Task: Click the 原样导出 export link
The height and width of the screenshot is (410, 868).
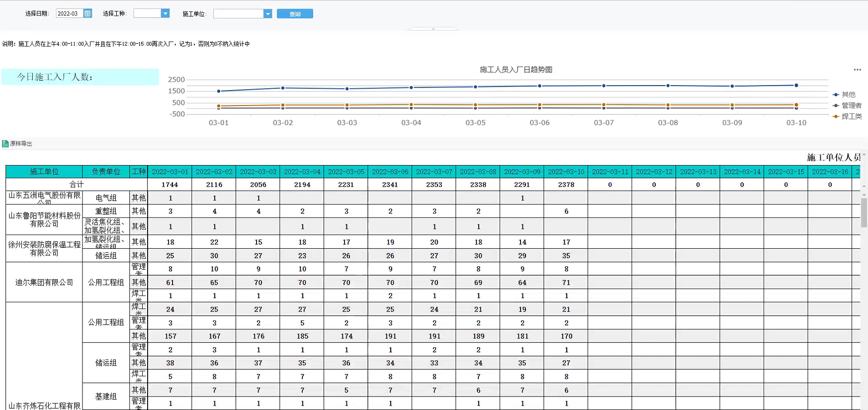Action: pos(21,144)
